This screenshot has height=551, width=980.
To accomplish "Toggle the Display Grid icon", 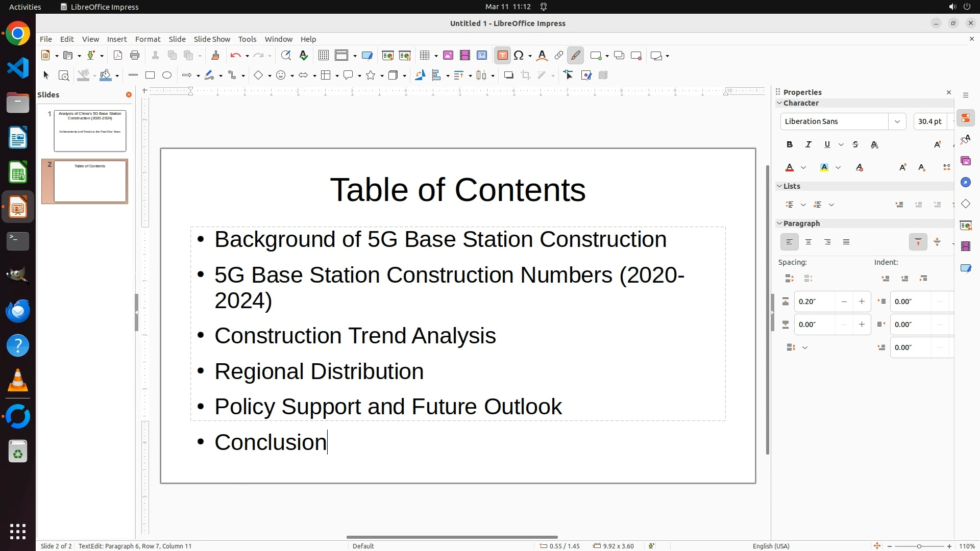I will point(323,56).
